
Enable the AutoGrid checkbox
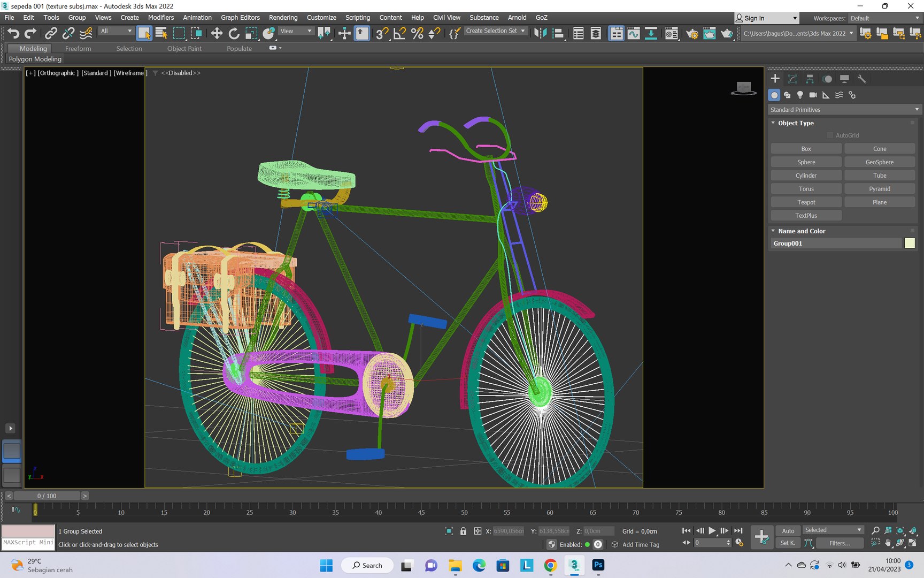point(830,135)
